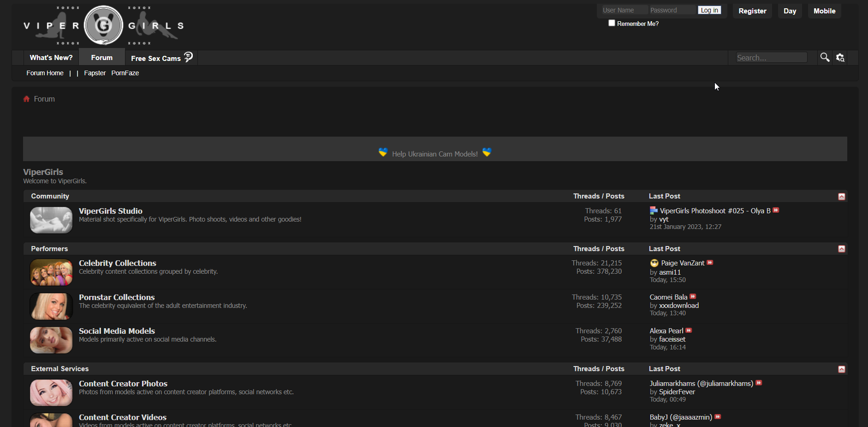Go to last post icon beside Paige VanZant
This screenshot has width=868, height=427.
point(710,263)
